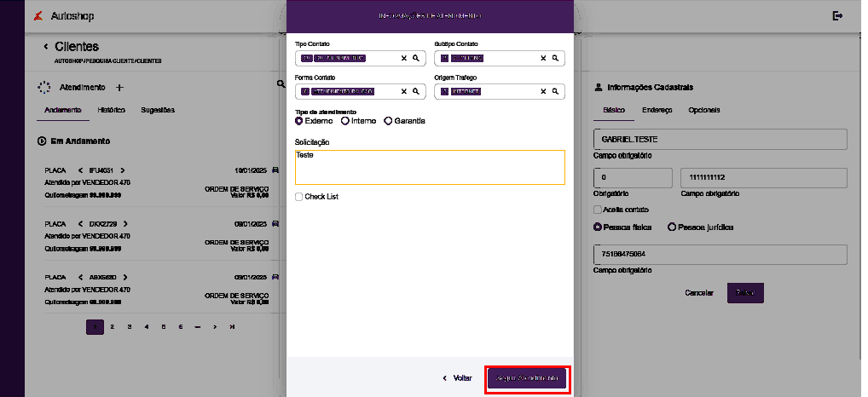Search Origem Trafego options
868x397 pixels.
555,91
